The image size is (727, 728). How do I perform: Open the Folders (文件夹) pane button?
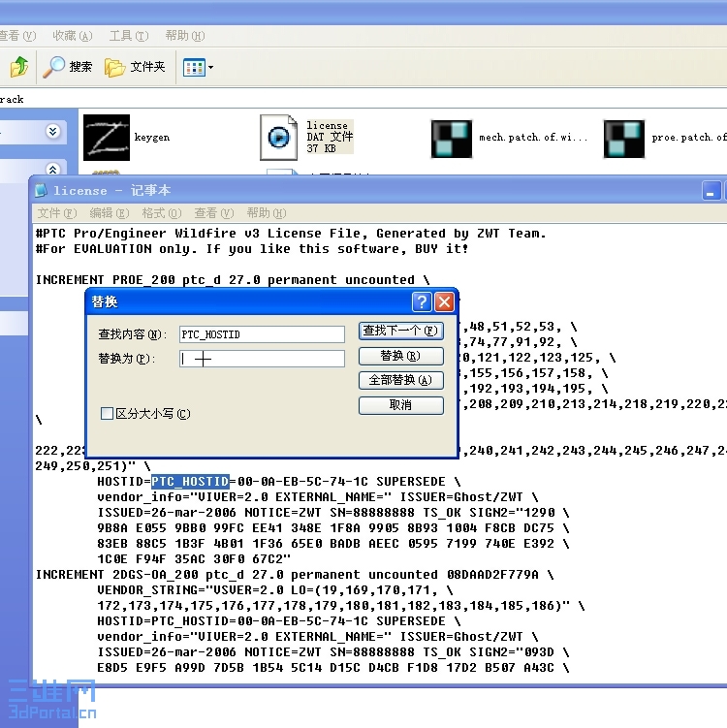pyautogui.click(x=135, y=67)
